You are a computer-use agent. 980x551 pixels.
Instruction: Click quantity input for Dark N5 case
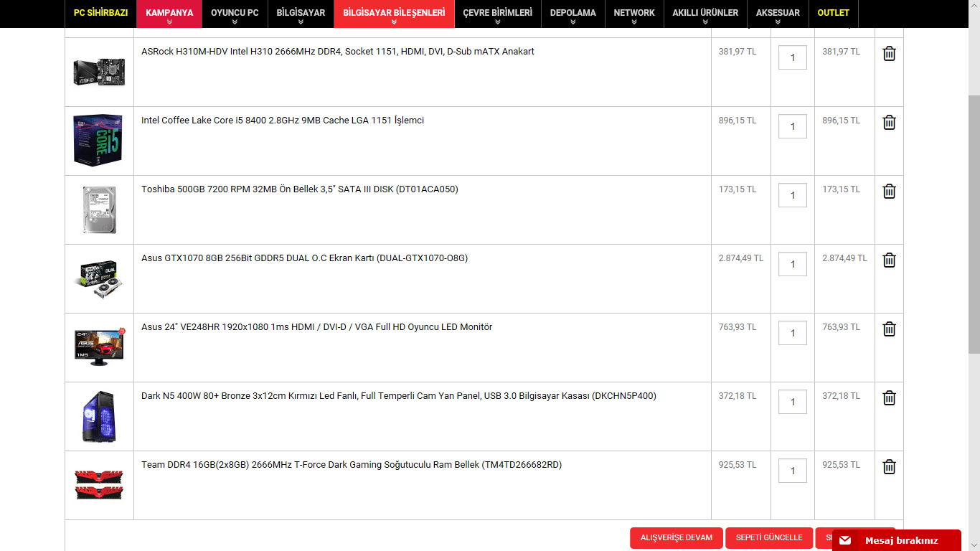pyautogui.click(x=793, y=402)
